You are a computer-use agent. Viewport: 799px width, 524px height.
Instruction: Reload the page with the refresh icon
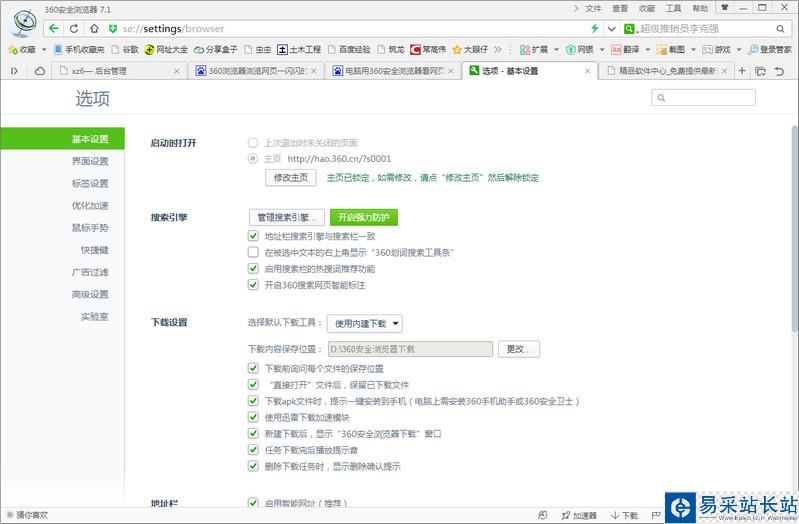click(x=74, y=29)
